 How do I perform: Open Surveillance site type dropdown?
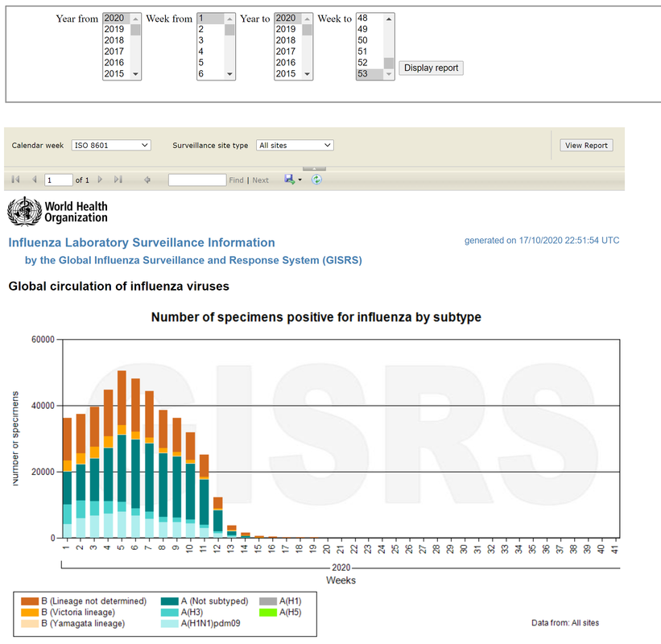tap(295, 146)
